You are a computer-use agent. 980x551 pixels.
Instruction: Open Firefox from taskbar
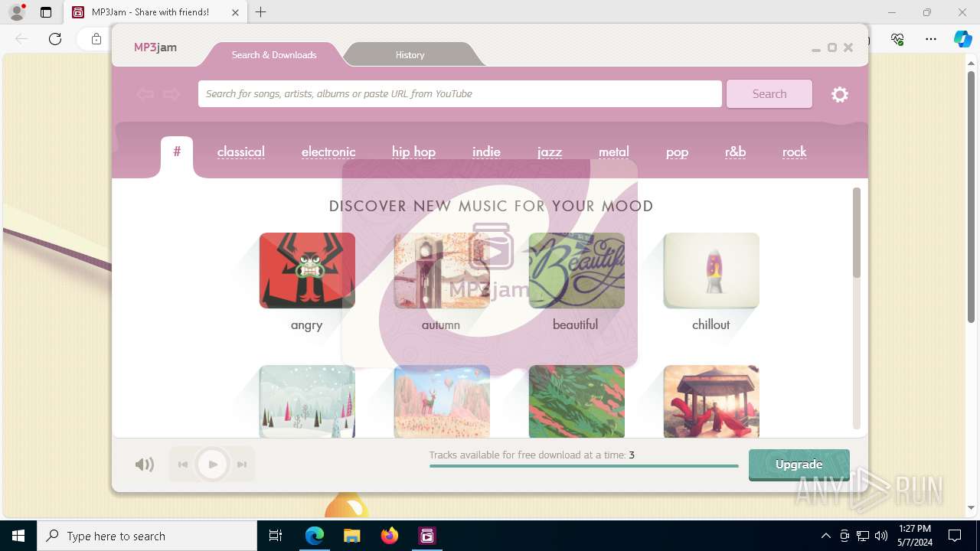390,536
